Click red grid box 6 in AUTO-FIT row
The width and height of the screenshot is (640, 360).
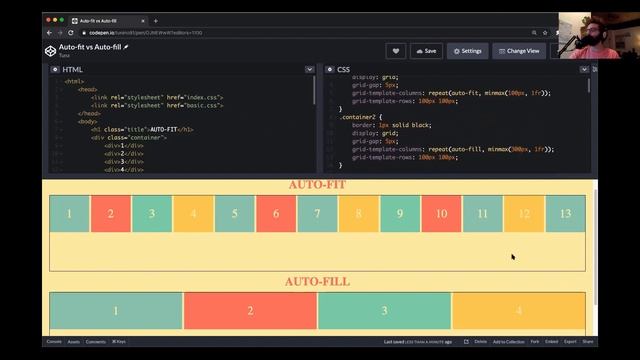click(x=276, y=213)
